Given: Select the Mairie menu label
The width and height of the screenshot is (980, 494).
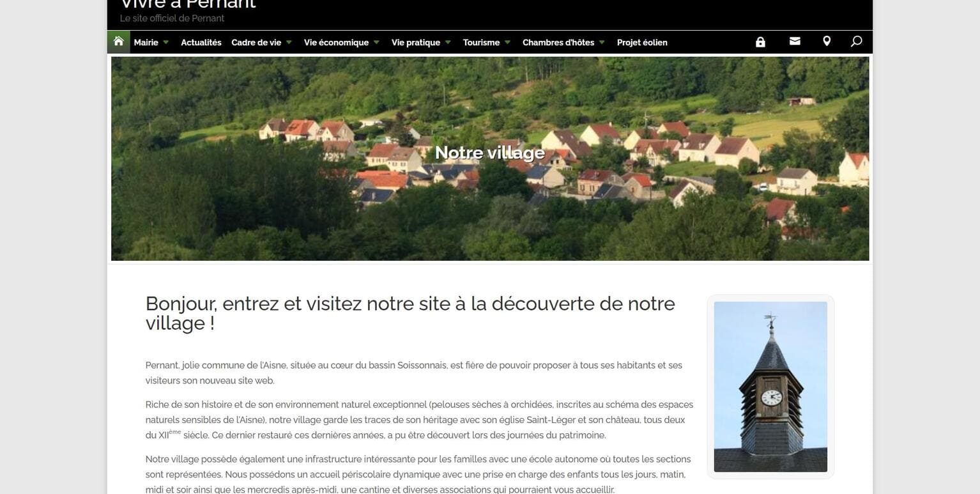Looking at the screenshot, I should click(146, 43).
